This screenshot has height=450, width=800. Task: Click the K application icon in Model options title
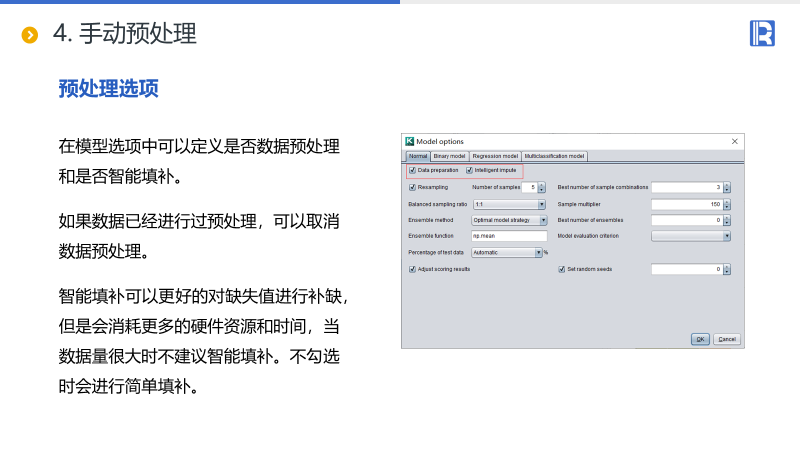[x=409, y=141]
